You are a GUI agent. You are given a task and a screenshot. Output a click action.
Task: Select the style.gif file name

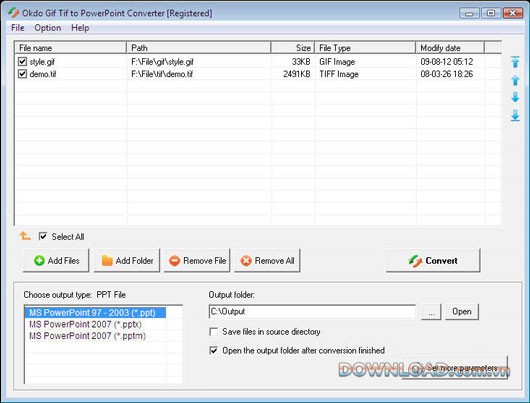[42, 62]
